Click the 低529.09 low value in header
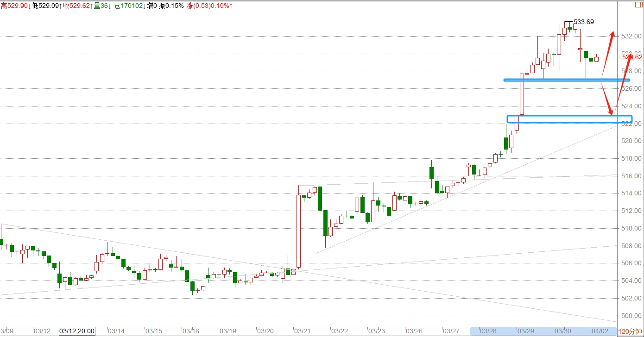 47,6
